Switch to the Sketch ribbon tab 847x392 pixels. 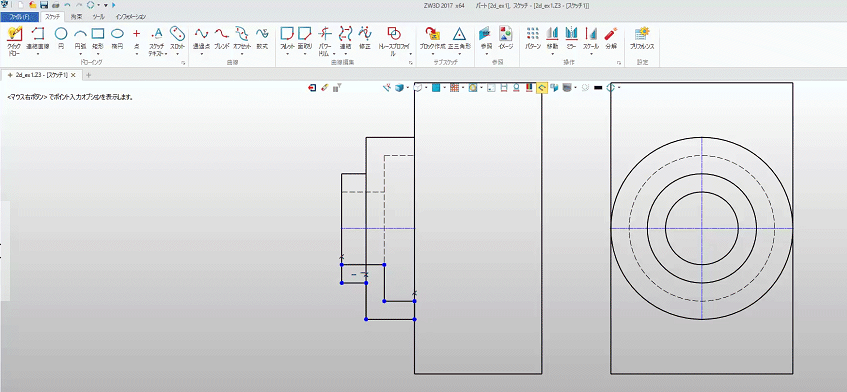(52, 17)
